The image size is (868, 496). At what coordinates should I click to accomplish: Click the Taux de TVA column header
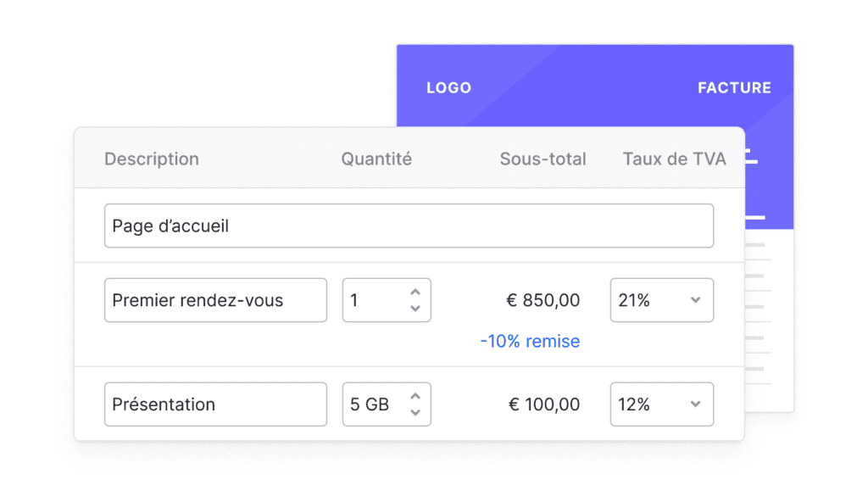674,159
